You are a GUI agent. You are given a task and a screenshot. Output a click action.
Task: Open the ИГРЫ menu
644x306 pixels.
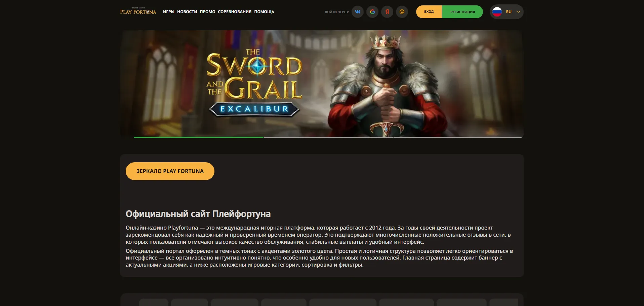pos(169,12)
